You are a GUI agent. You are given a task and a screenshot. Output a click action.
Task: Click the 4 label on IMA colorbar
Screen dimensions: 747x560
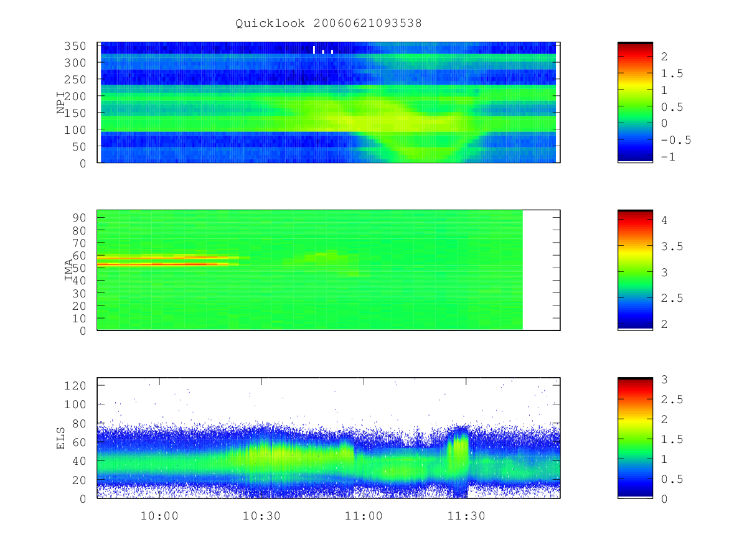click(x=664, y=220)
